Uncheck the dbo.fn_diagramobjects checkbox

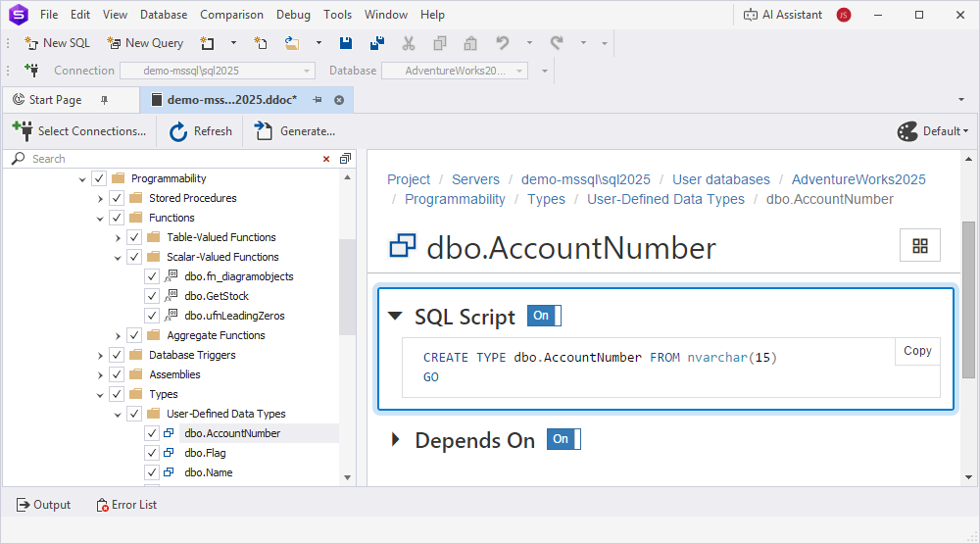tap(152, 276)
